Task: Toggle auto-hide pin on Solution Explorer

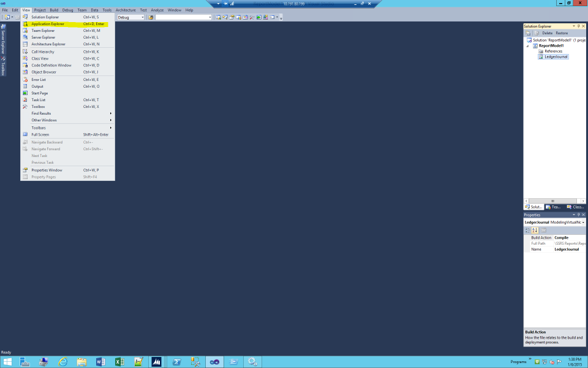Action: [579, 26]
